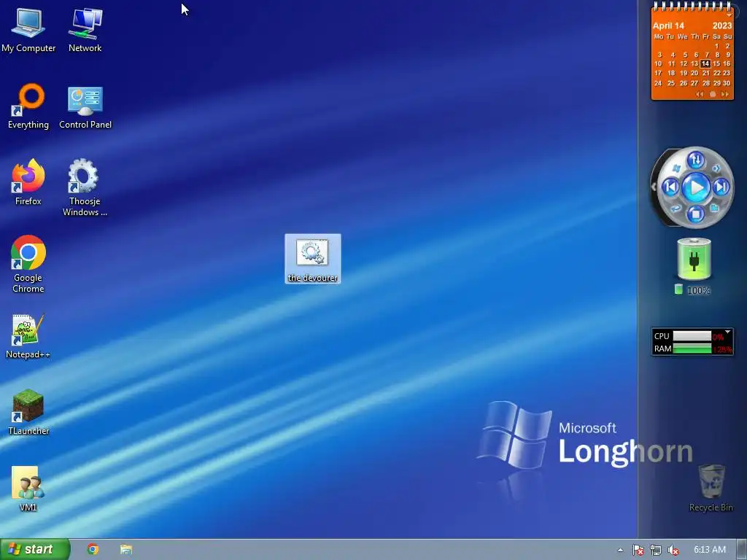
Task: Open the start menu
Action: pos(35,550)
